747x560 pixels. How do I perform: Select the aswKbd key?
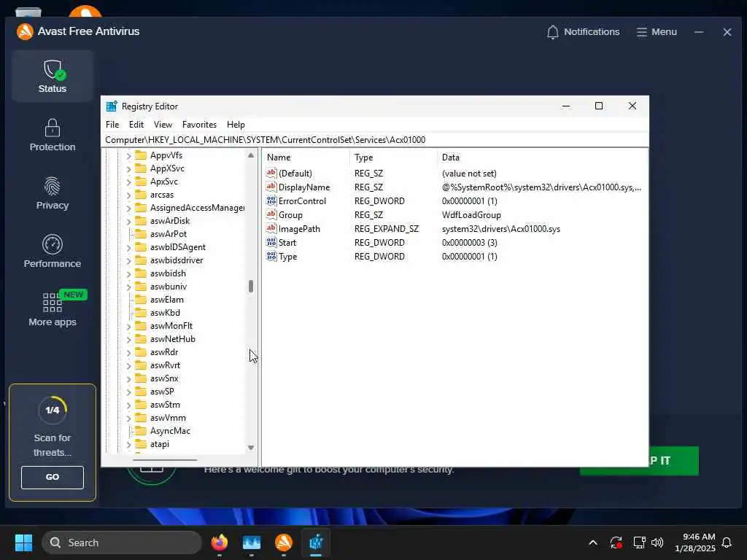click(x=165, y=312)
